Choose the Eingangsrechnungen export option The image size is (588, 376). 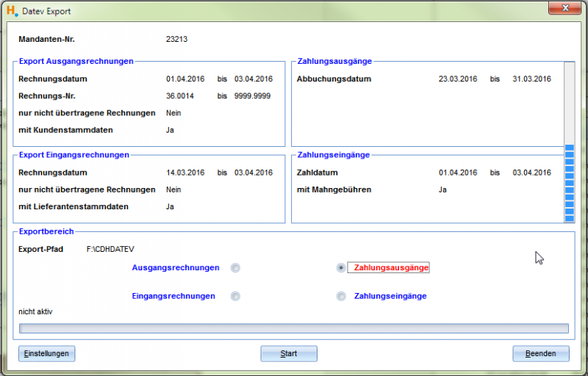(x=235, y=297)
